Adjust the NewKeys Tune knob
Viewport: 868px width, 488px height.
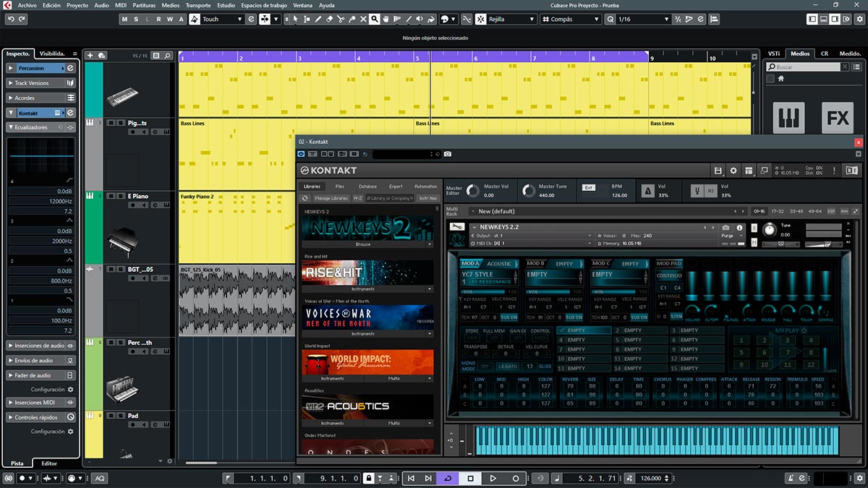tap(769, 230)
